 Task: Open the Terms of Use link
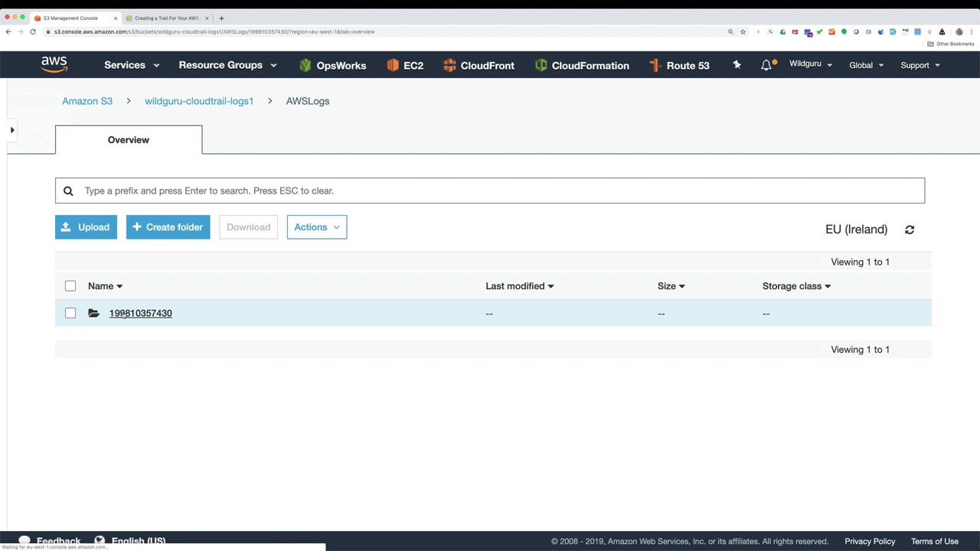click(935, 541)
